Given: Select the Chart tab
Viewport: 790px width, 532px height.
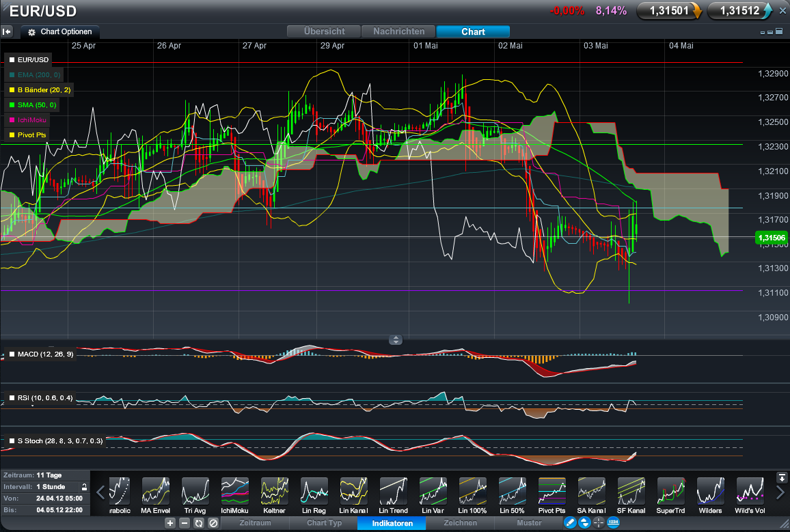Looking at the screenshot, I should (x=473, y=31).
